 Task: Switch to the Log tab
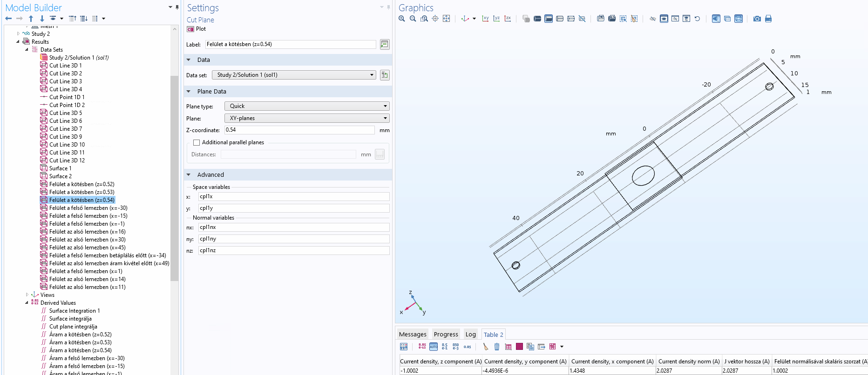[x=471, y=335]
